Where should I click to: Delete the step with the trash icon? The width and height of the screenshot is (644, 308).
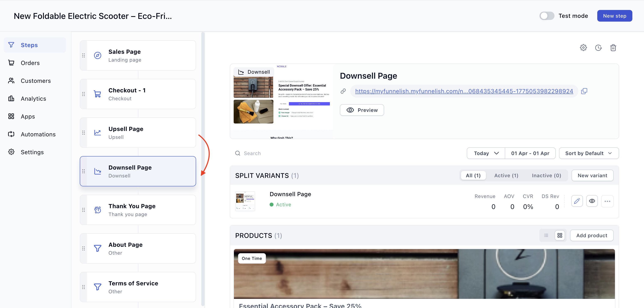click(x=613, y=48)
